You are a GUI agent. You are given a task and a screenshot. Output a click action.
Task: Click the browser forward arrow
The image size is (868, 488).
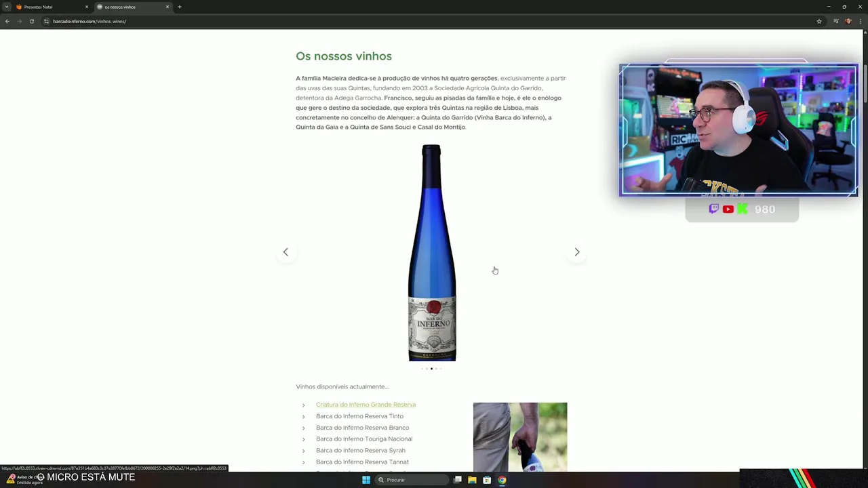click(19, 21)
